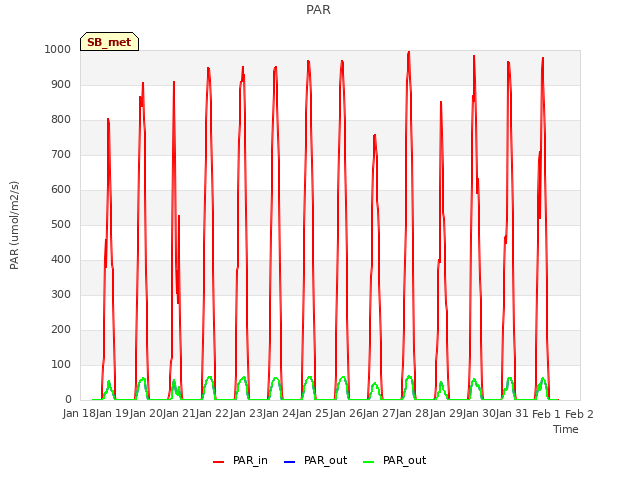Viewport: 640px width, 480px height.
Task: Click the Feb 1 axis tick label
Action: [546, 414]
